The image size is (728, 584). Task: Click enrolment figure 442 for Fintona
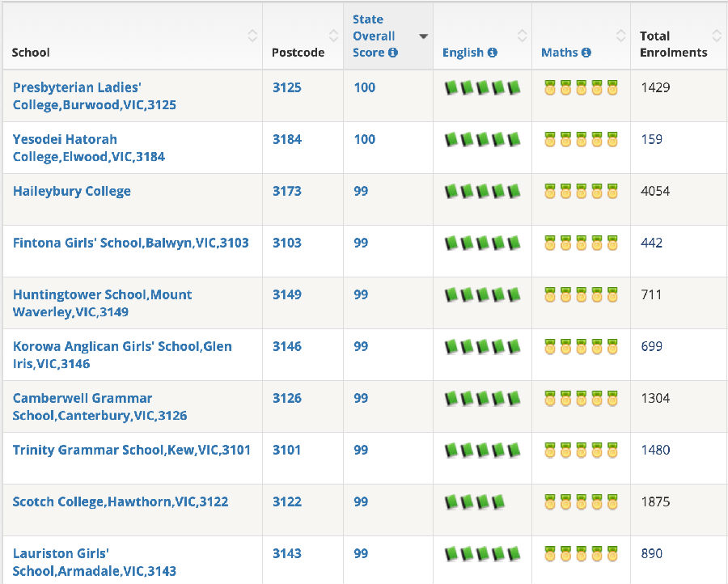click(651, 243)
